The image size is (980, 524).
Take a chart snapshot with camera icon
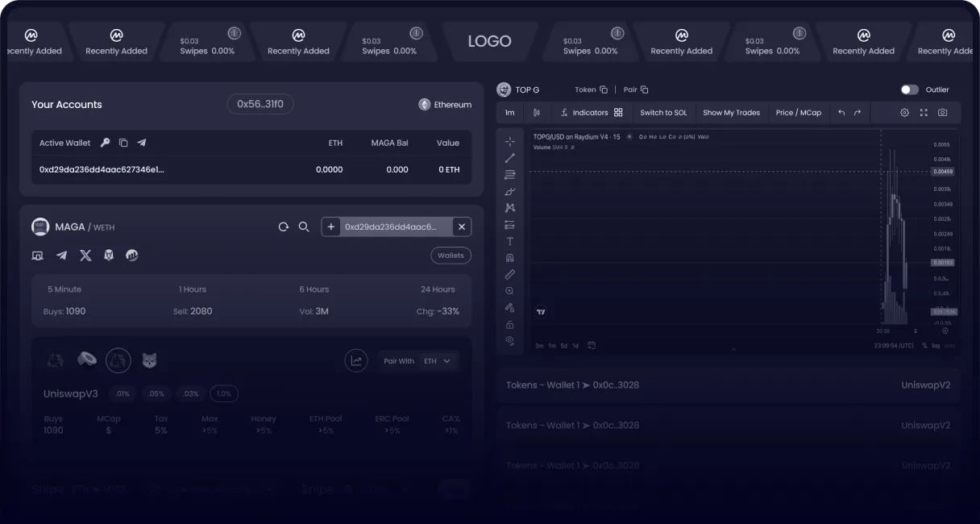pos(942,113)
